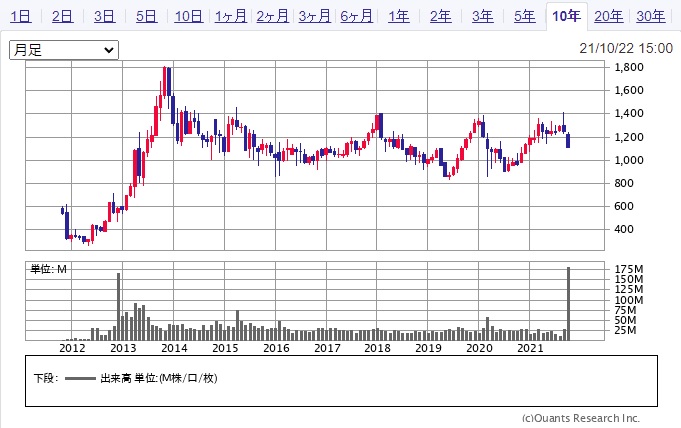Click the 175M volume axis label

628,269
